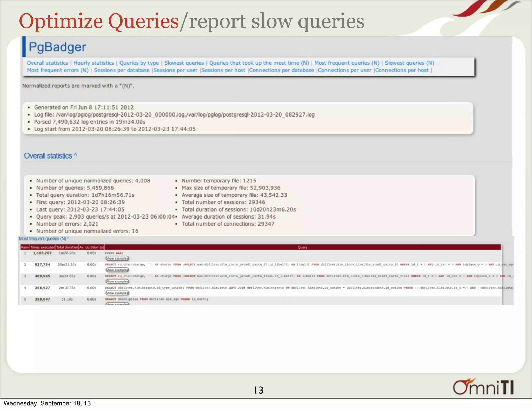Jump to Most frequent queries (N) in nav bar
Screen dimensions: 532x409
click(347, 63)
